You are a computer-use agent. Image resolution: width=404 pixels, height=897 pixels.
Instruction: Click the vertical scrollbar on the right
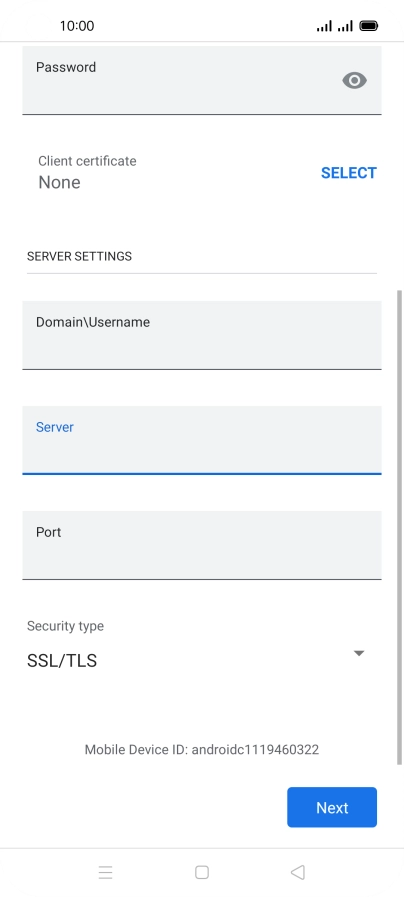(399, 527)
